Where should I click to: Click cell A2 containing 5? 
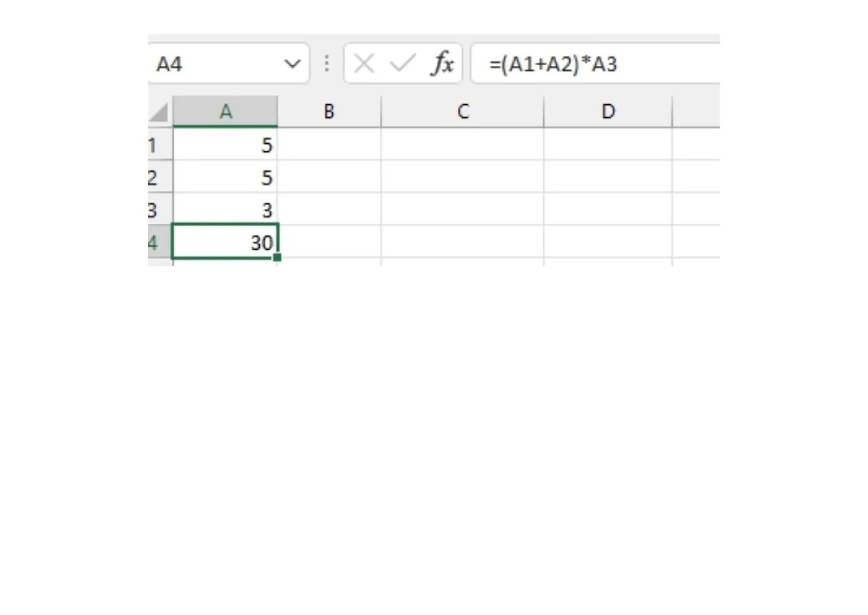[225, 176]
